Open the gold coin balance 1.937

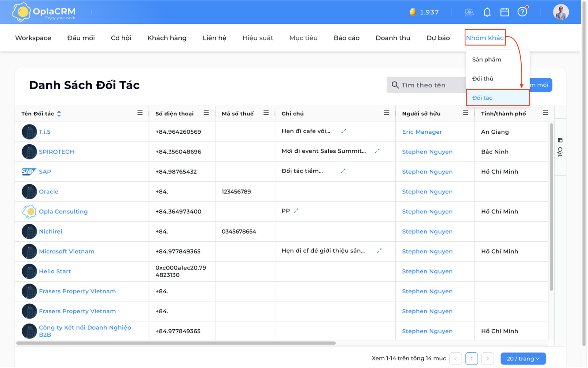(424, 12)
